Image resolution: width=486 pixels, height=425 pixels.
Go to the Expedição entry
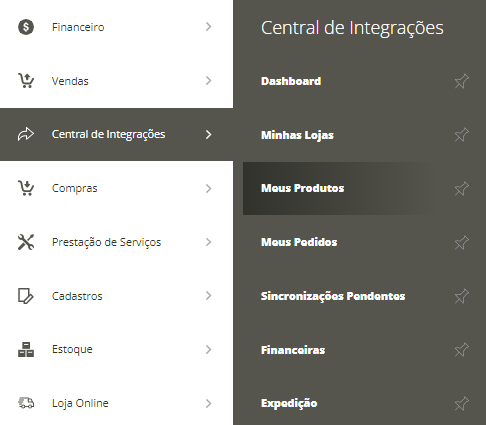289,403
